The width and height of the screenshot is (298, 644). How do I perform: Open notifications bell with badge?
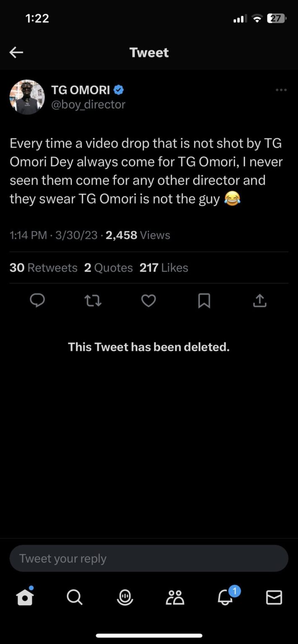click(x=226, y=597)
